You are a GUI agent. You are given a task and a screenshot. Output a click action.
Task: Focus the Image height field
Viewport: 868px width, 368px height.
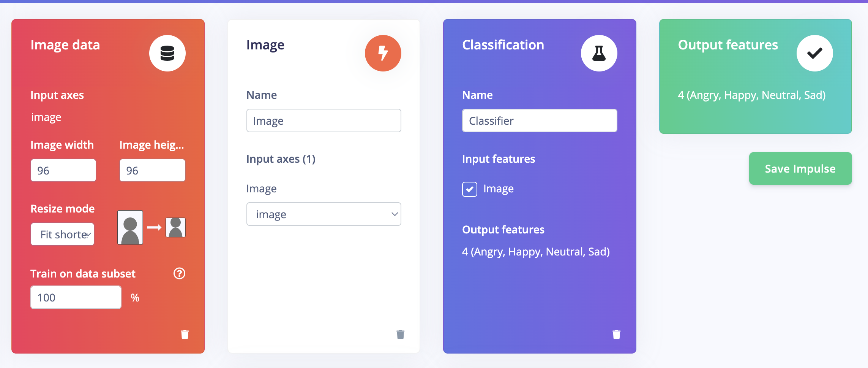pyautogui.click(x=152, y=170)
